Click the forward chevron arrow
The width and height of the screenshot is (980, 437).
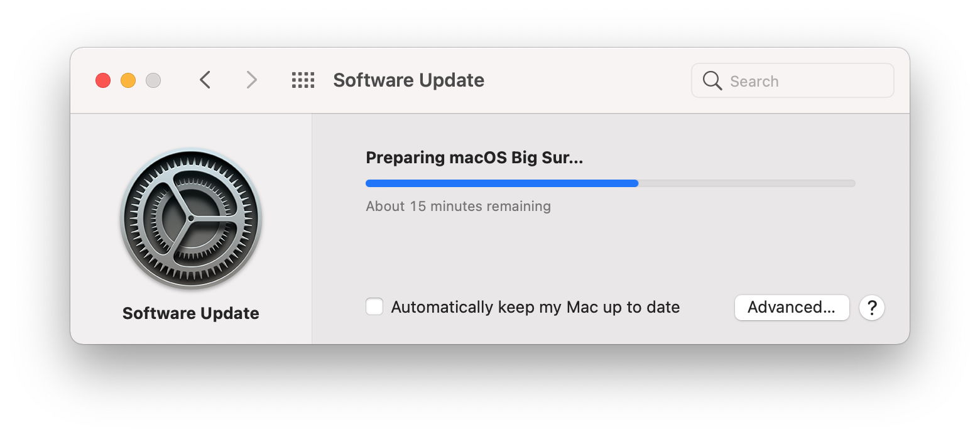click(251, 80)
